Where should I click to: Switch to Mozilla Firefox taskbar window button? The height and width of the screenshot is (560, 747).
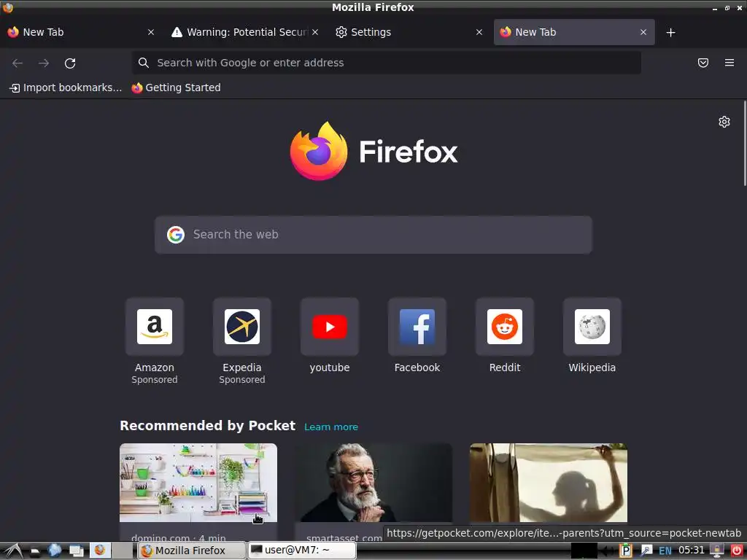192,551
